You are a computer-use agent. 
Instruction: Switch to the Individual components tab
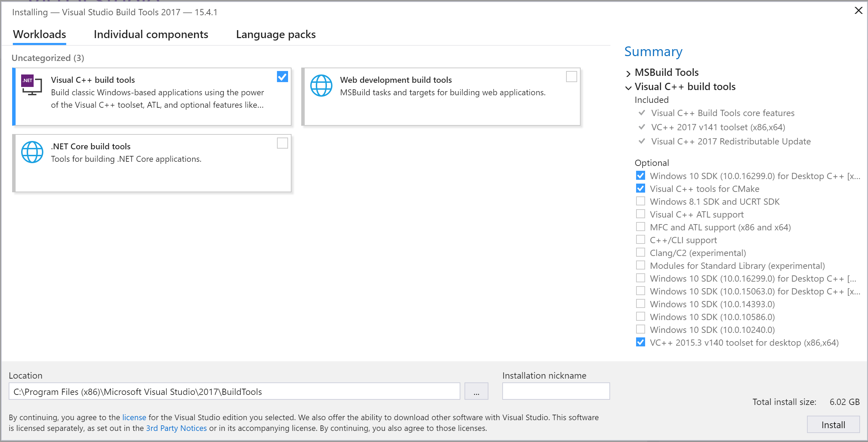click(x=151, y=35)
